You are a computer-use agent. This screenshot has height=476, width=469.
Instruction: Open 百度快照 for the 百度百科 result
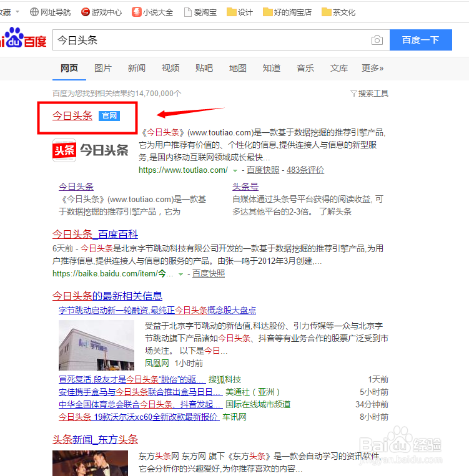(x=209, y=273)
